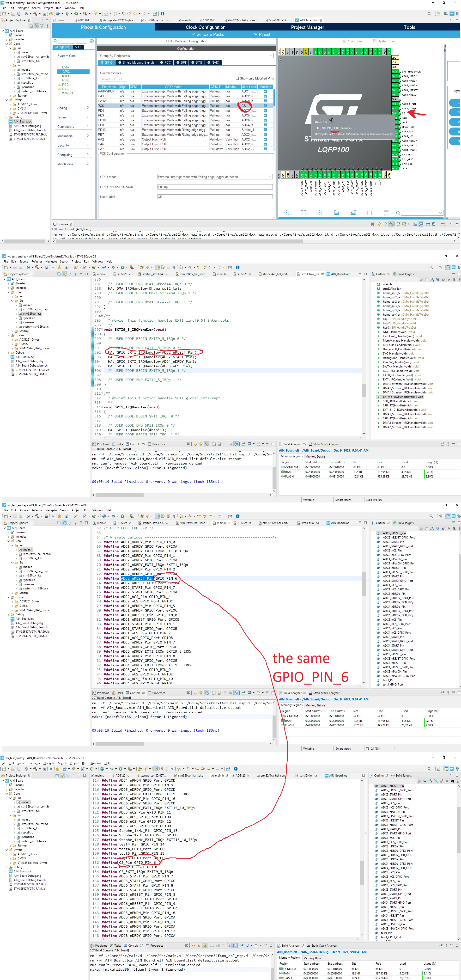Viewport: 461px width, 980px height.
Task: Click the GPIO table vertical scrollbar
Action: [x=274, y=97]
